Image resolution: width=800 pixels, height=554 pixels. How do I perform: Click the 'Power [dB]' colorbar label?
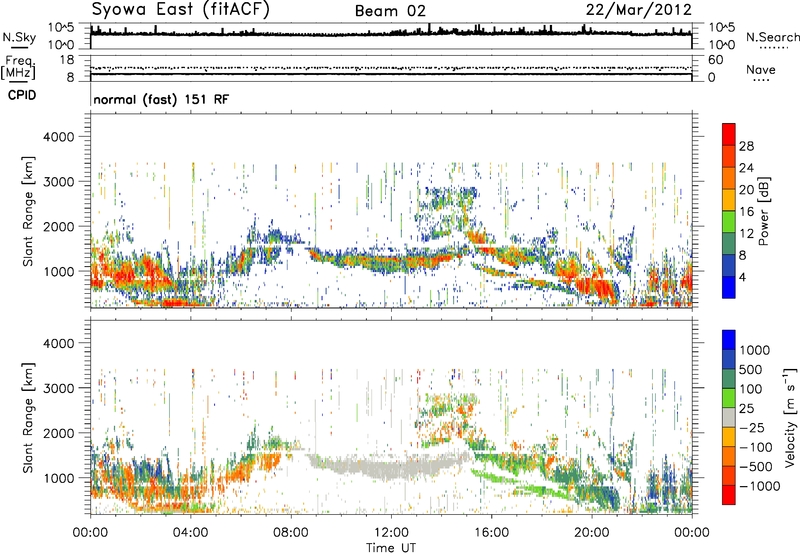click(x=763, y=211)
